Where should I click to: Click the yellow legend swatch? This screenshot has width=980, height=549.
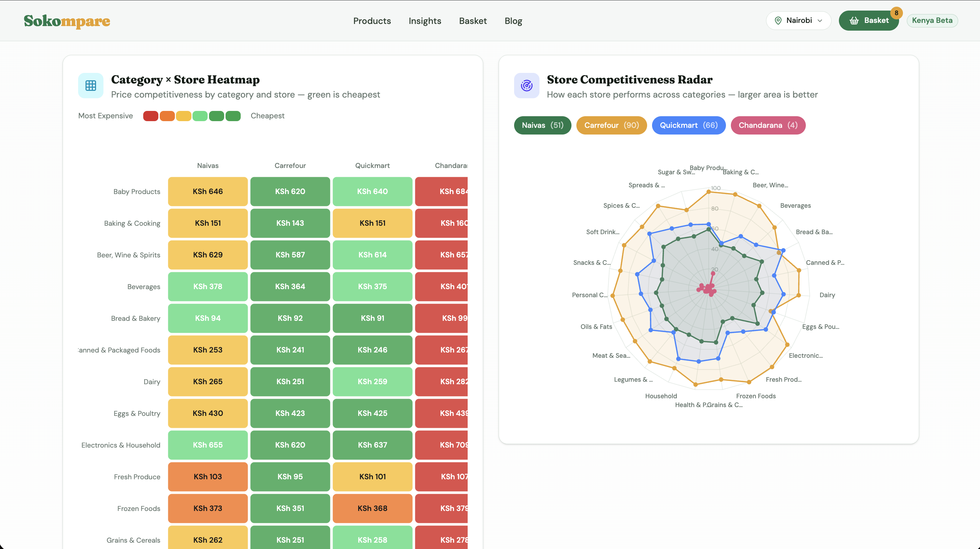click(x=183, y=116)
